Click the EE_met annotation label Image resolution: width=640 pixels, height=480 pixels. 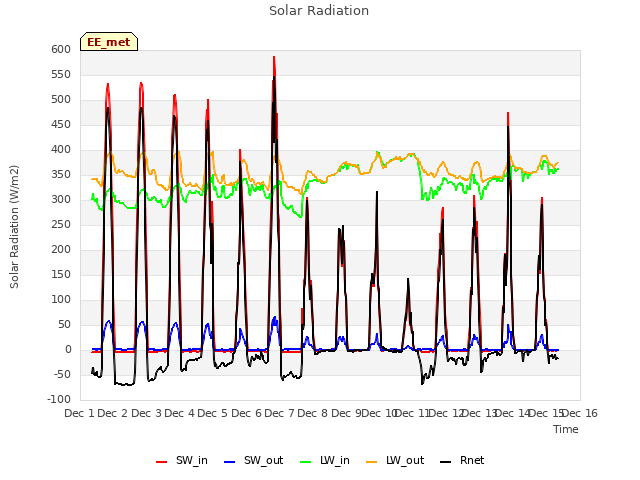(109, 42)
